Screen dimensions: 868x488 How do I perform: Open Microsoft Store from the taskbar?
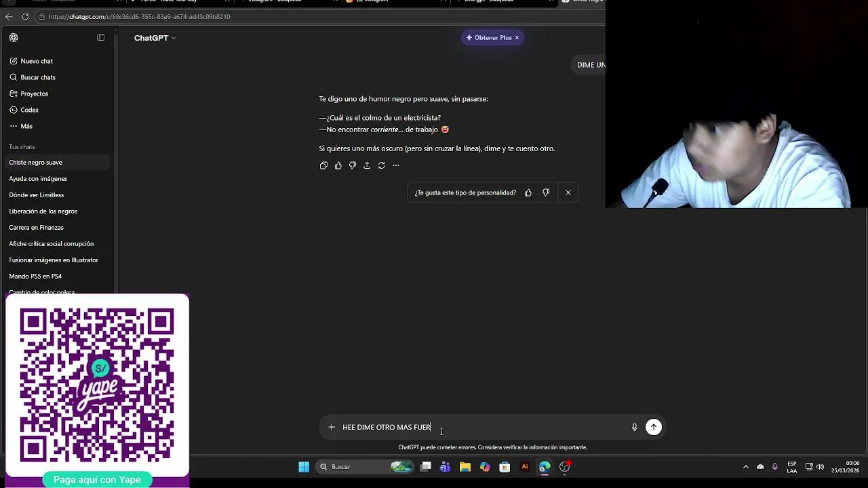pos(505,466)
